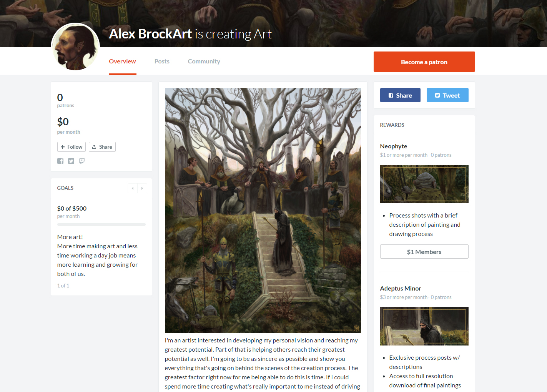Share page on Facebook via blue Share button

[400, 95]
